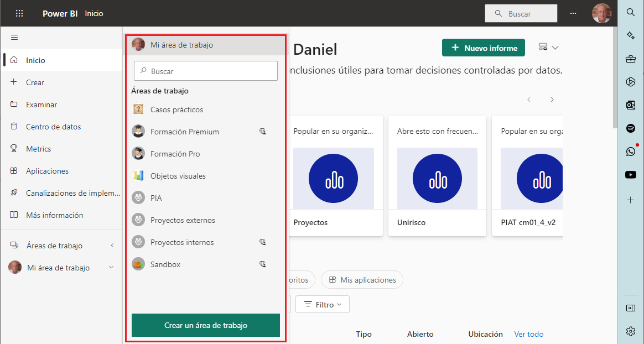This screenshot has width=644, height=344.
Task: Collapse the navigation pane hamburger icon
Action: click(14, 38)
